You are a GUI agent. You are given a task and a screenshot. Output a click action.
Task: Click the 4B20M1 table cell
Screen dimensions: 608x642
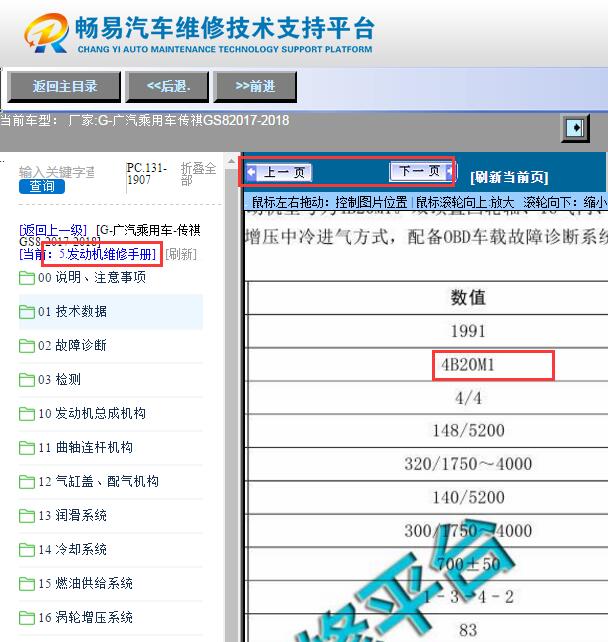(x=468, y=365)
